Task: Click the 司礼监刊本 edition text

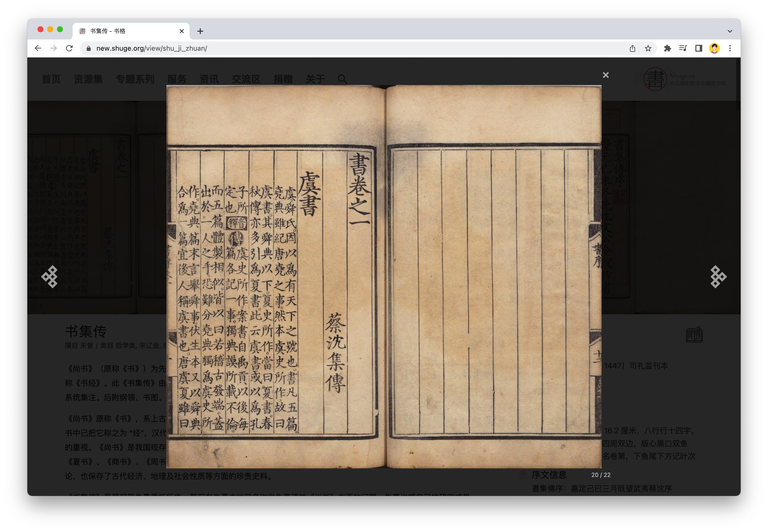Action: 649,366
